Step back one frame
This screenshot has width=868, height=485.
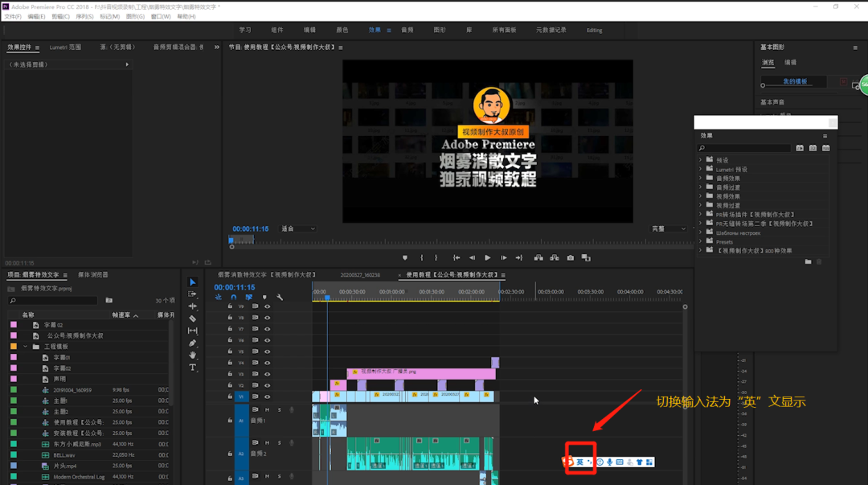click(x=473, y=257)
